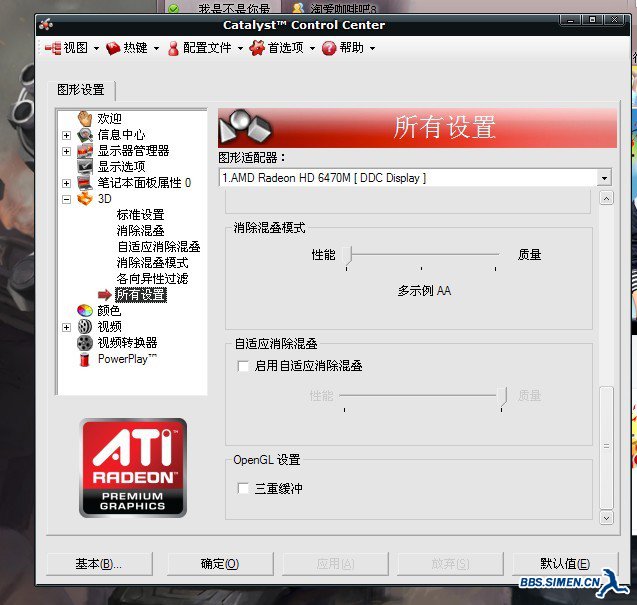This screenshot has height=605, width=637.
Task: Enable the 启用自适应消除混叠 checkbox
Action: [243, 366]
